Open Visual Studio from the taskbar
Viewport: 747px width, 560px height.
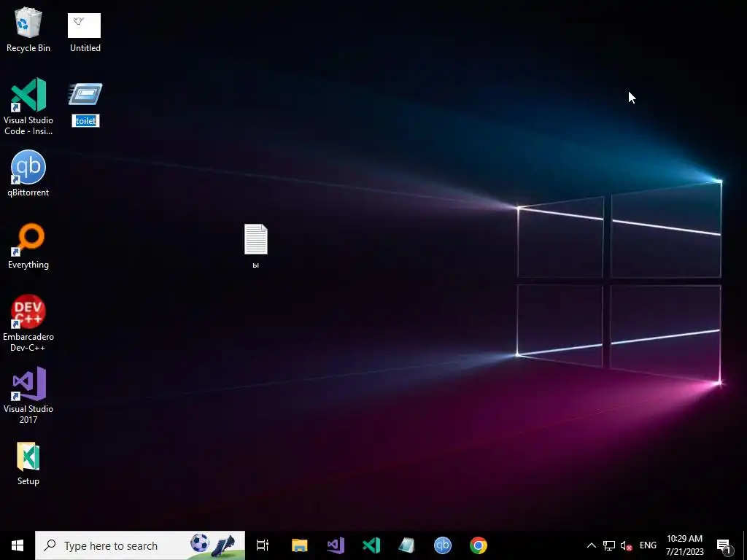[336, 545]
